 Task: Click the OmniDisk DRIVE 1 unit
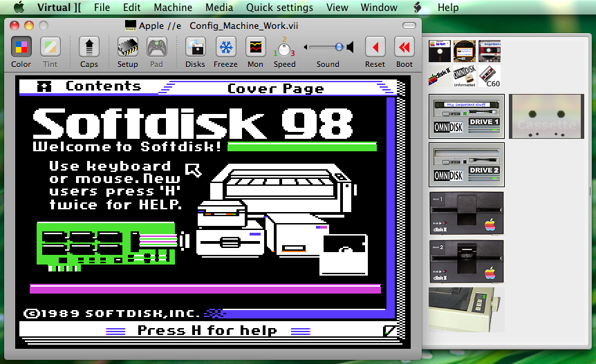(x=467, y=116)
